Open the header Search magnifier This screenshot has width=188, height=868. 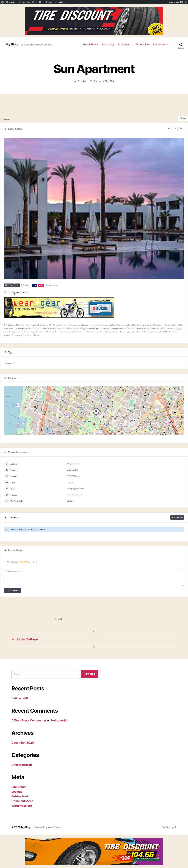point(181,45)
